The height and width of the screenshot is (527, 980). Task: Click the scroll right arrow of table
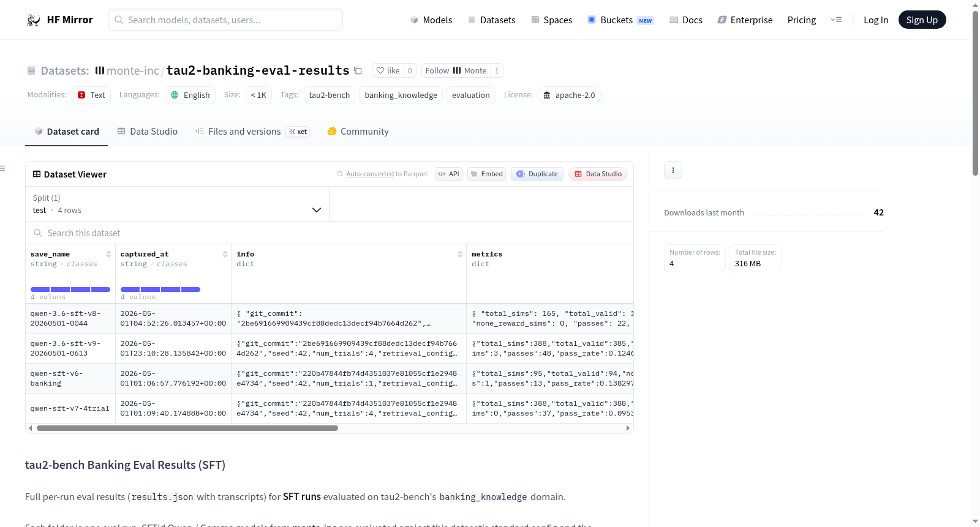coord(628,428)
